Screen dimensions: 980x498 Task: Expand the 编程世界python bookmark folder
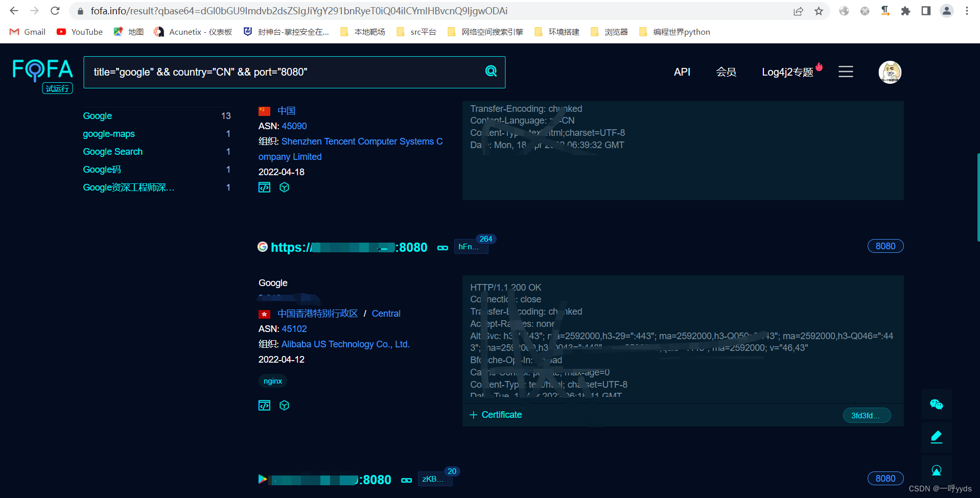pos(674,32)
